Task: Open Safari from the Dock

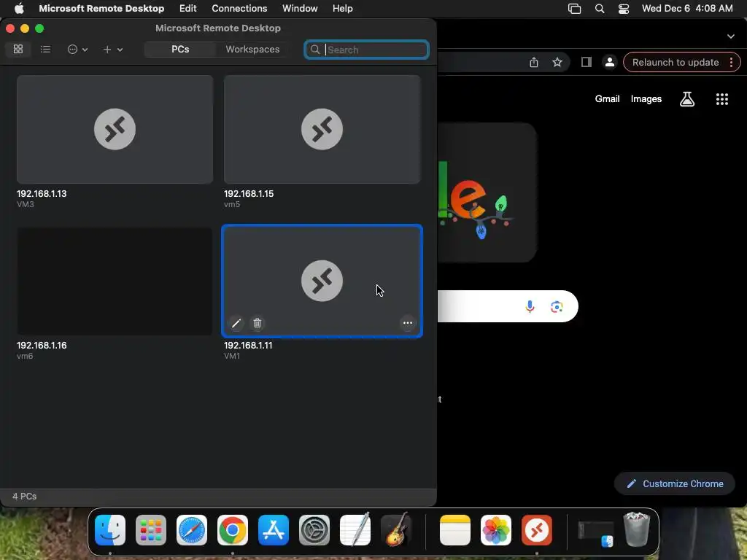Action: 192,530
